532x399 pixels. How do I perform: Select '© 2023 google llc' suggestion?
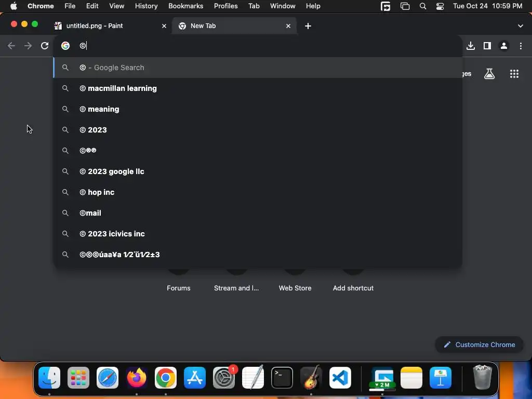pos(258,171)
